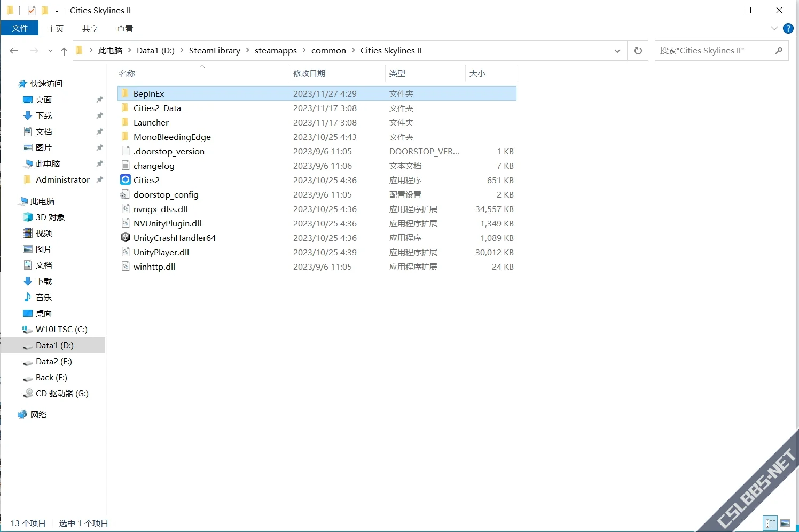Go up one folder level arrow
The width and height of the screenshot is (799, 532).
tap(64, 51)
